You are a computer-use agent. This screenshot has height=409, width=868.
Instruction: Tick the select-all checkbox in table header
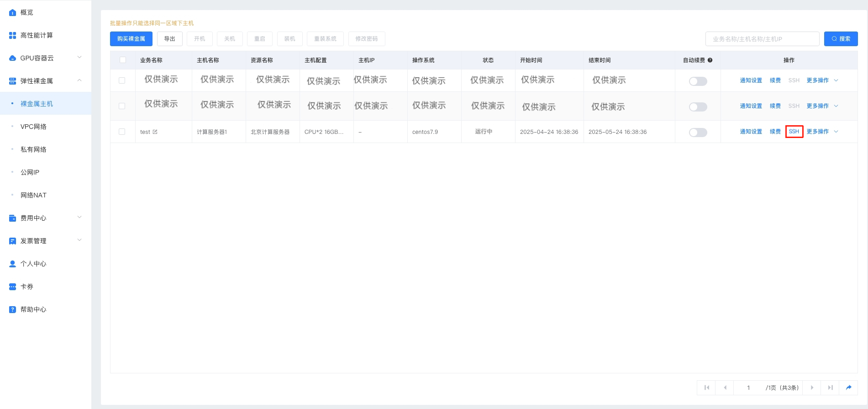click(x=122, y=60)
